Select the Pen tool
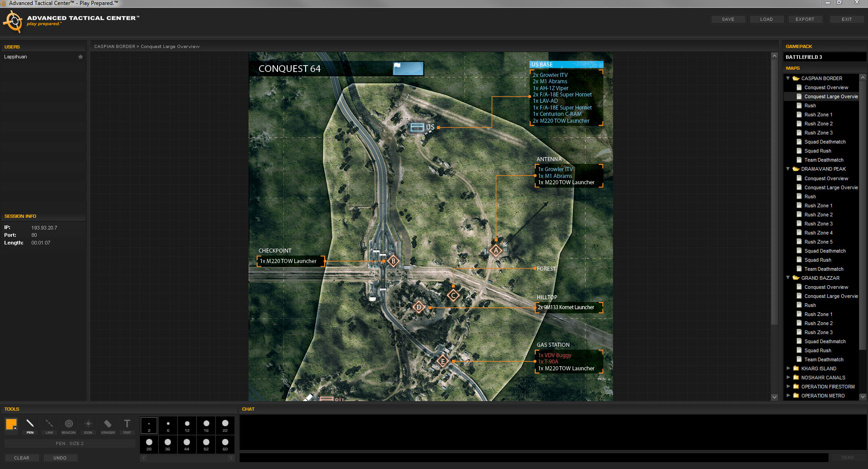This screenshot has width=868, height=469. coord(30,426)
